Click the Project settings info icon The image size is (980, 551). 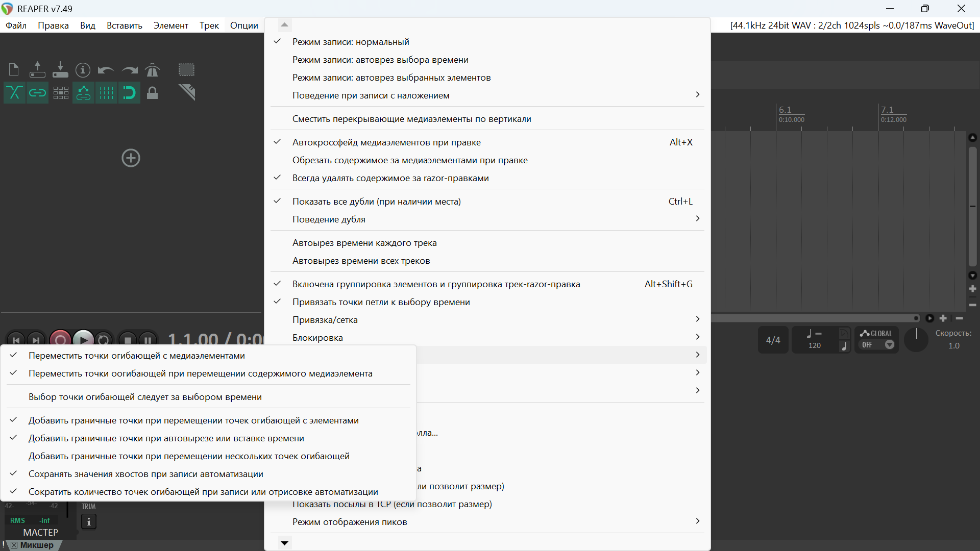click(x=83, y=69)
